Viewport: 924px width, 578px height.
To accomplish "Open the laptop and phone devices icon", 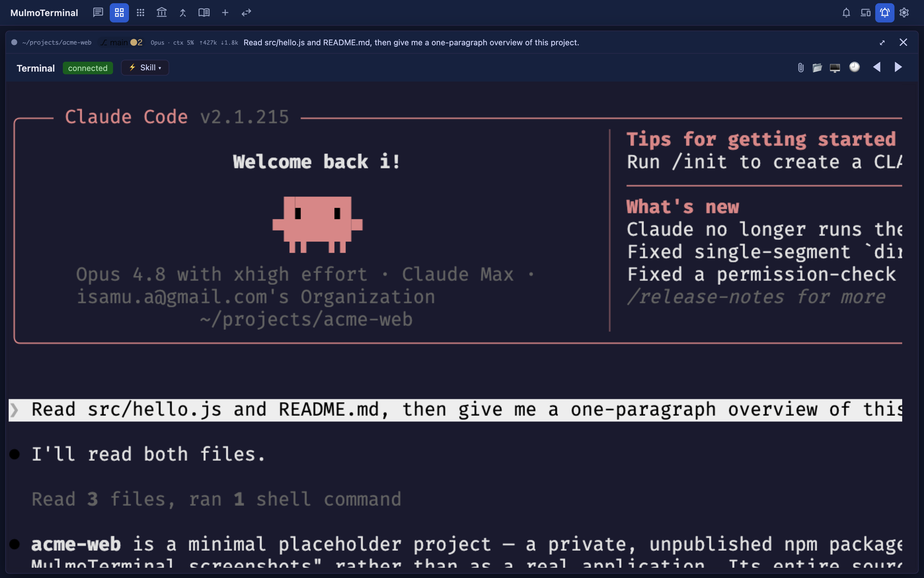I will [x=866, y=13].
